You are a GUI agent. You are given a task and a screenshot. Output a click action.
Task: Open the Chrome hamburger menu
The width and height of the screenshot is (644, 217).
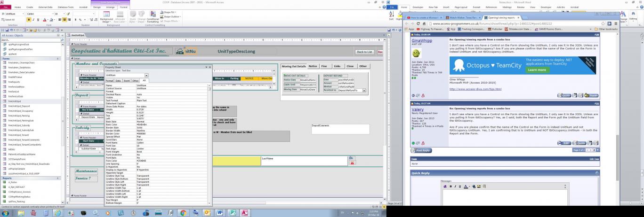[615, 23]
